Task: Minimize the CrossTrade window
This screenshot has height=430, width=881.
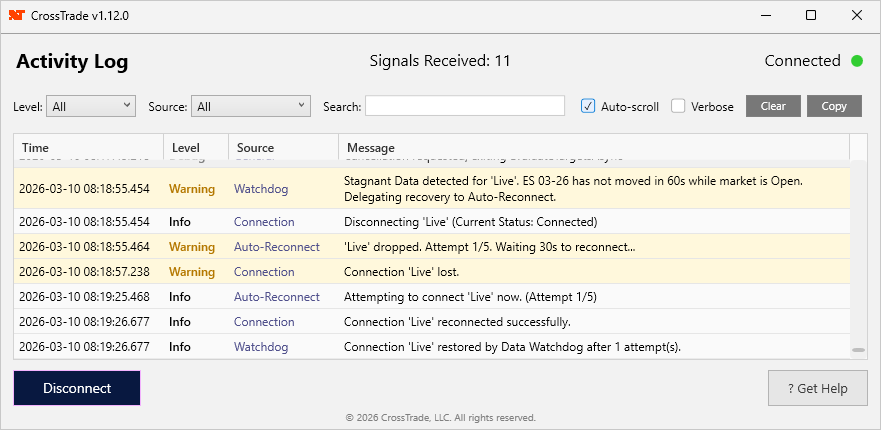Action: pos(765,15)
